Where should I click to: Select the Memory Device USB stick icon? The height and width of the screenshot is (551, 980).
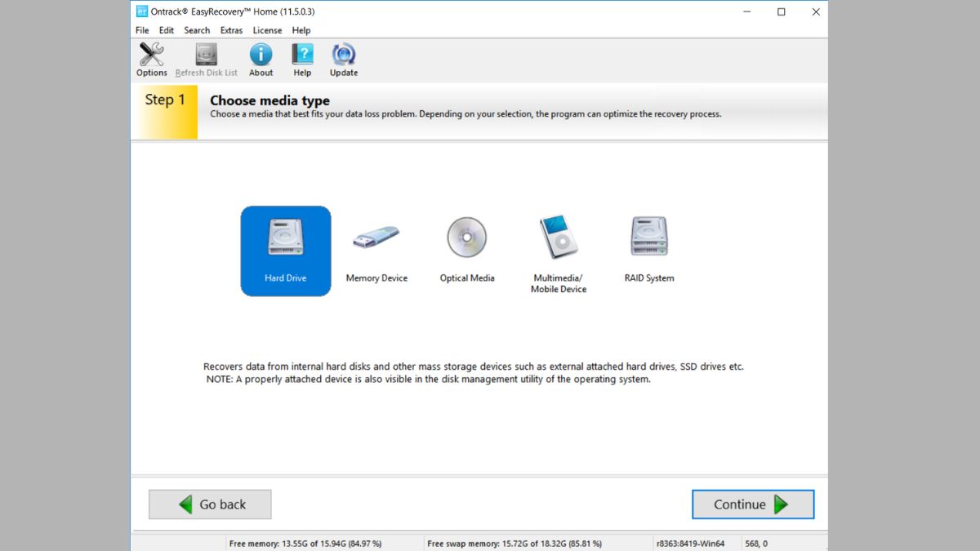(376, 238)
